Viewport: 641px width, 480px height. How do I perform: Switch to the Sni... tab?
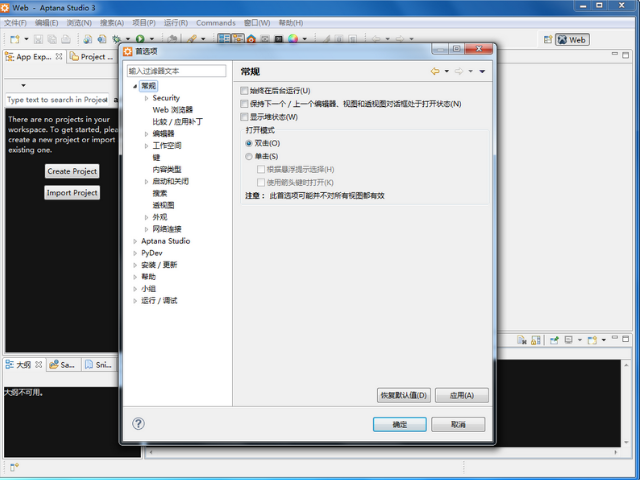click(x=98, y=365)
